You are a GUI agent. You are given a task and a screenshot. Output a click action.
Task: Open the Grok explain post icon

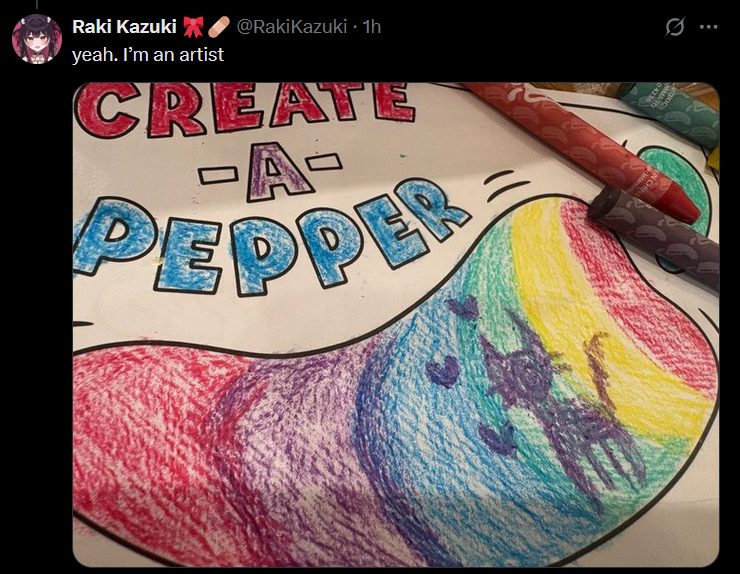click(675, 27)
